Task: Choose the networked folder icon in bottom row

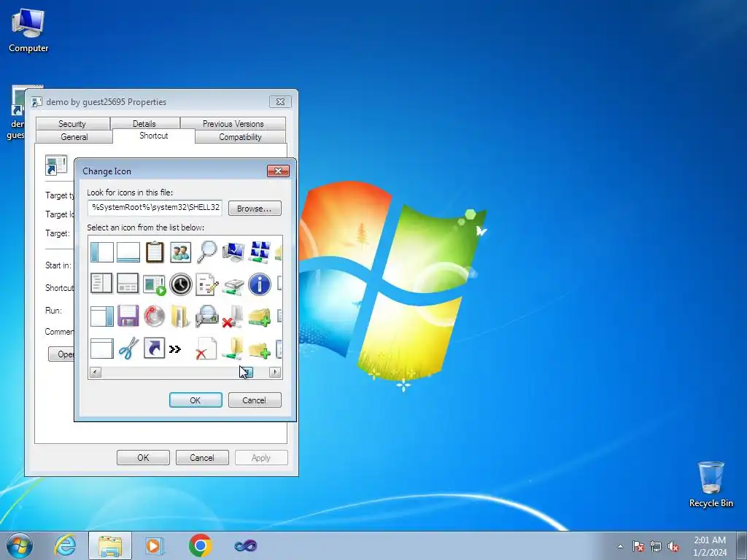Action: pyautogui.click(x=233, y=349)
